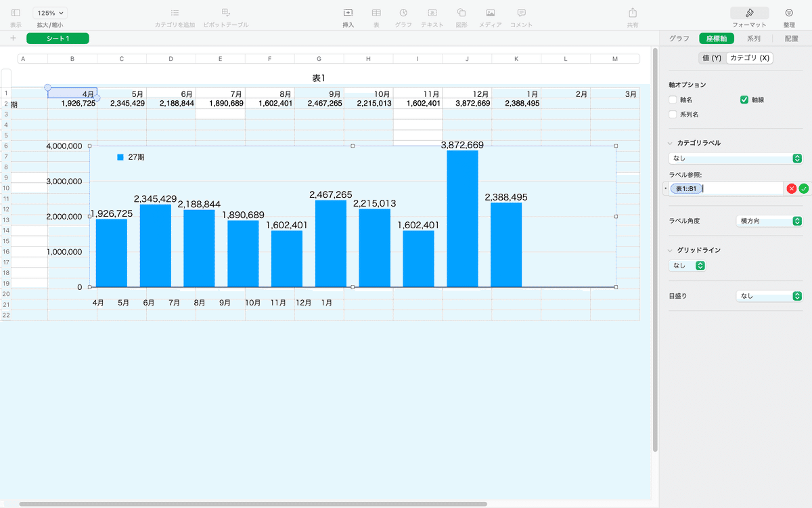
Task: Enable the 系列名 checkbox
Action: (x=673, y=114)
